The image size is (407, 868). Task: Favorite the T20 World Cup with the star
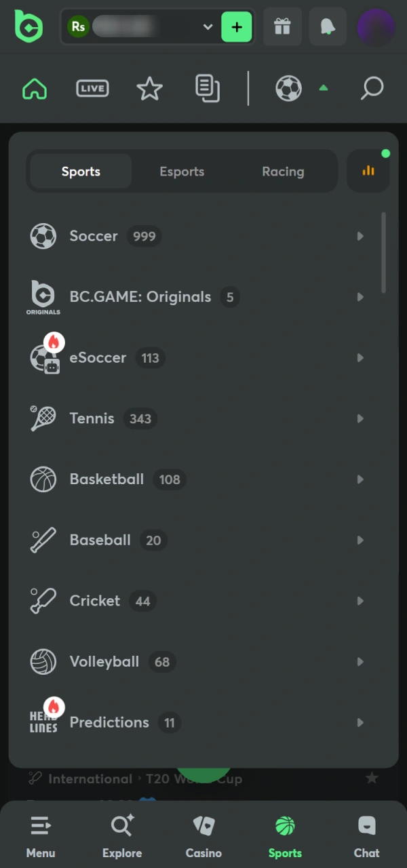(x=372, y=778)
